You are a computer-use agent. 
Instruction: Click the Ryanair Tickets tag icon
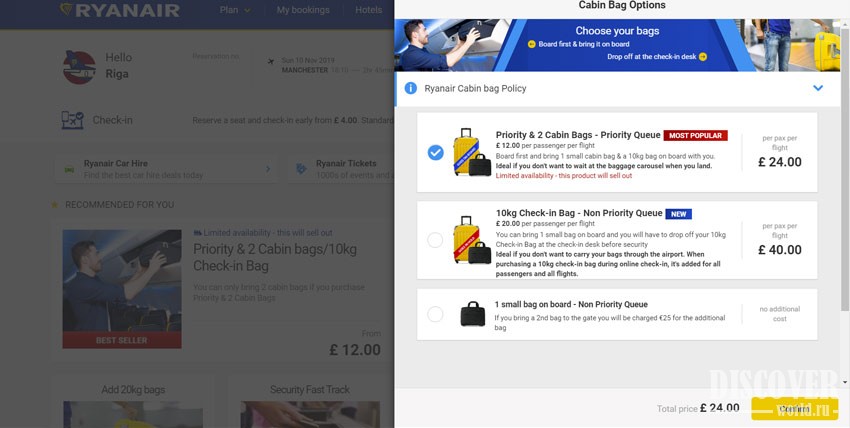click(x=301, y=169)
